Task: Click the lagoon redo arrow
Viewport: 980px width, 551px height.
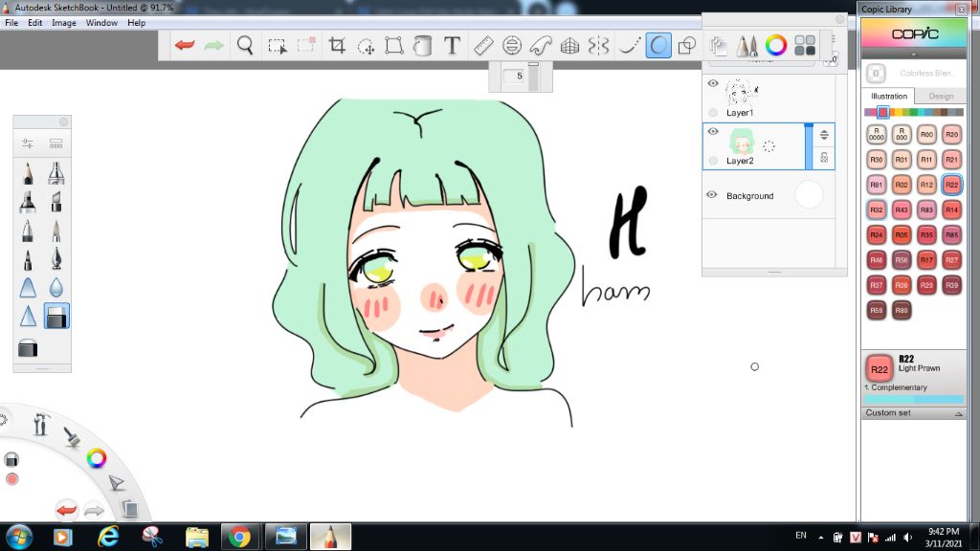Action: pos(94,511)
